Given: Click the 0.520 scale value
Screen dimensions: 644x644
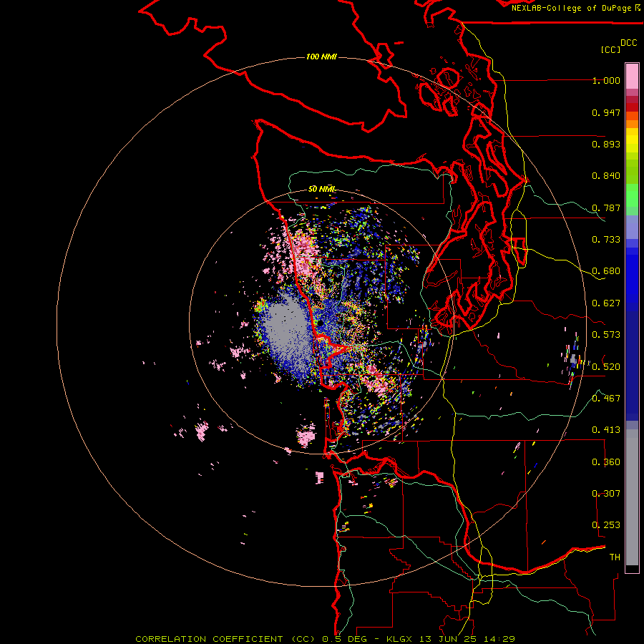Looking at the screenshot, I should tap(606, 367).
